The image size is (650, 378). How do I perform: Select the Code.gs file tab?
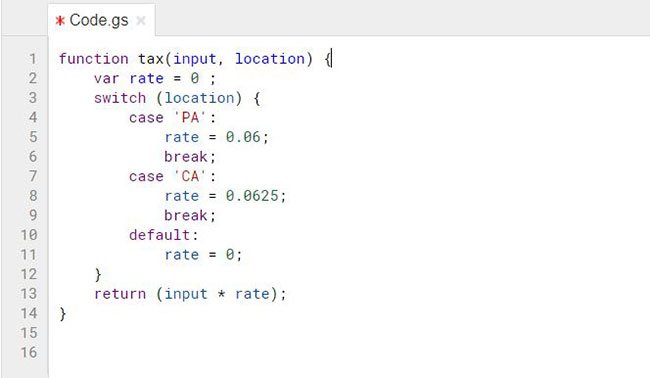pyautogui.click(x=101, y=20)
